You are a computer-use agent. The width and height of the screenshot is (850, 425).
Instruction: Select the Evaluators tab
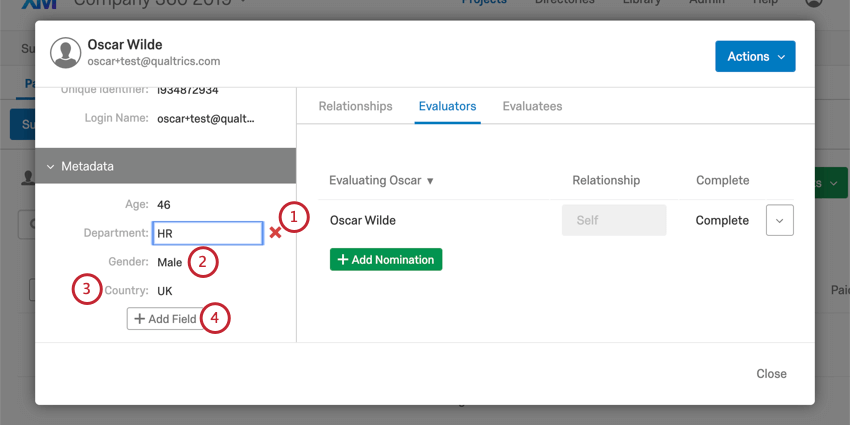click(x=447, y=106)
